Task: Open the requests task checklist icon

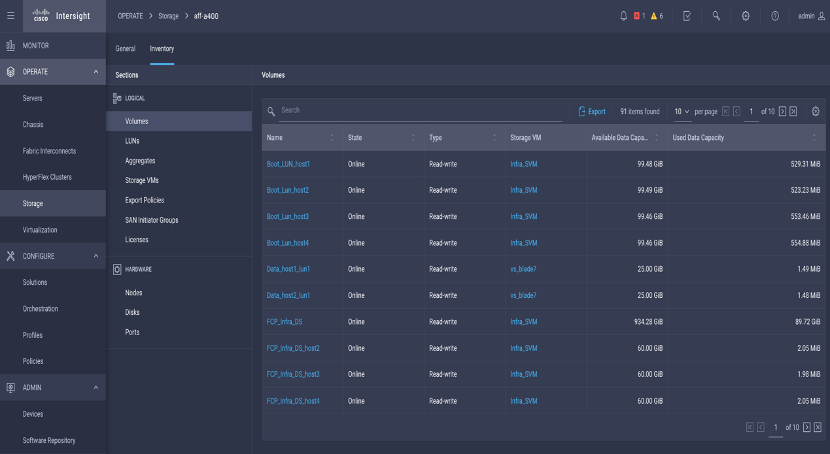Action: click(687, 16)
